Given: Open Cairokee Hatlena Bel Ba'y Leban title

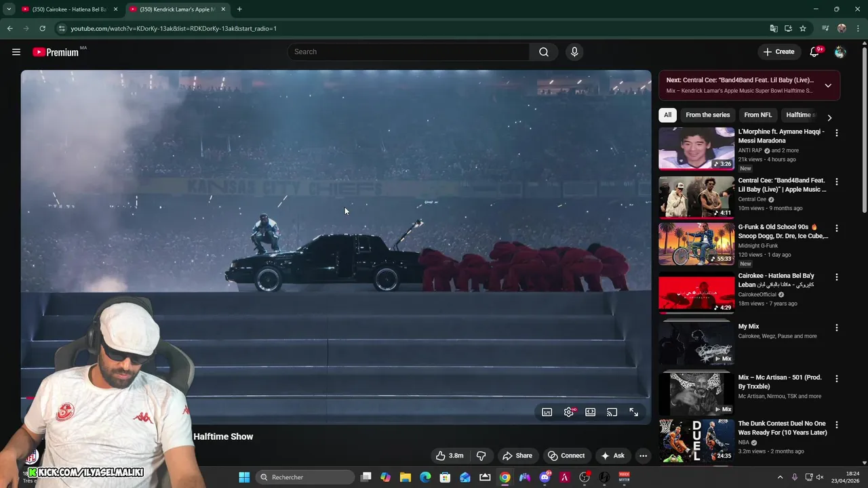Looking at the screenshot, I should tap(776, 280).
